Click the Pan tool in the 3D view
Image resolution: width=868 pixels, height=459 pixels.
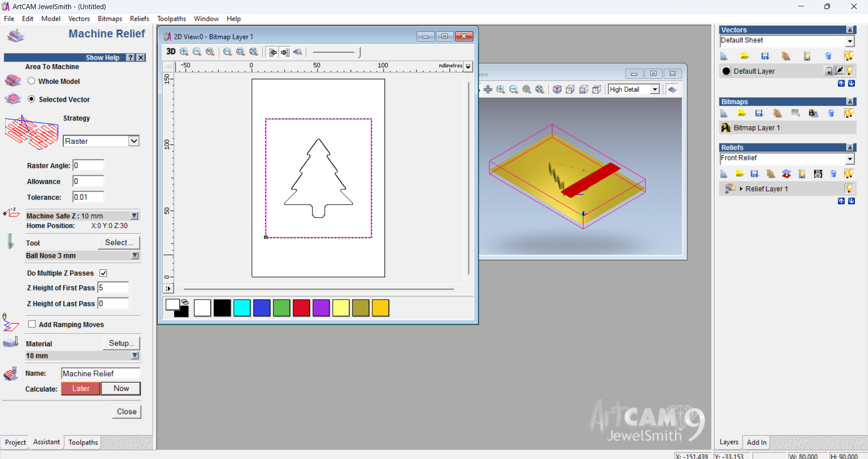click(488, 89)
